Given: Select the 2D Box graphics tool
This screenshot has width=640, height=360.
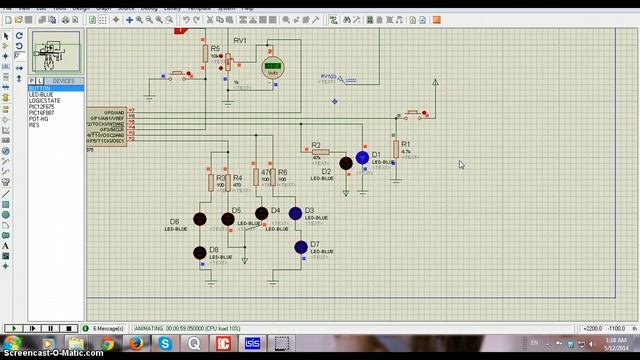Looking at the screenshot, I should point(6,204).
